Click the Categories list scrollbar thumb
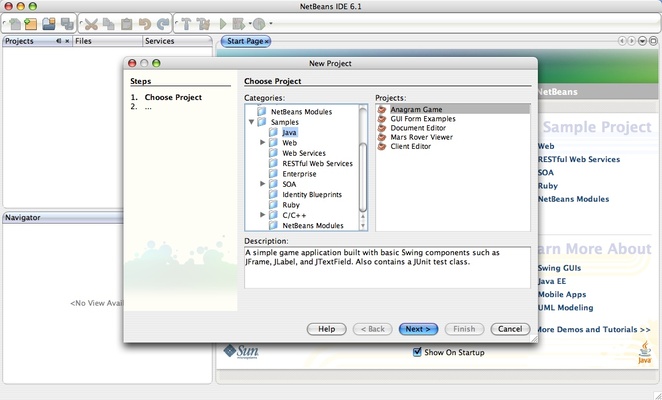Image resolution: width=662 pixels, height=400 pixels. click(363, 177)
